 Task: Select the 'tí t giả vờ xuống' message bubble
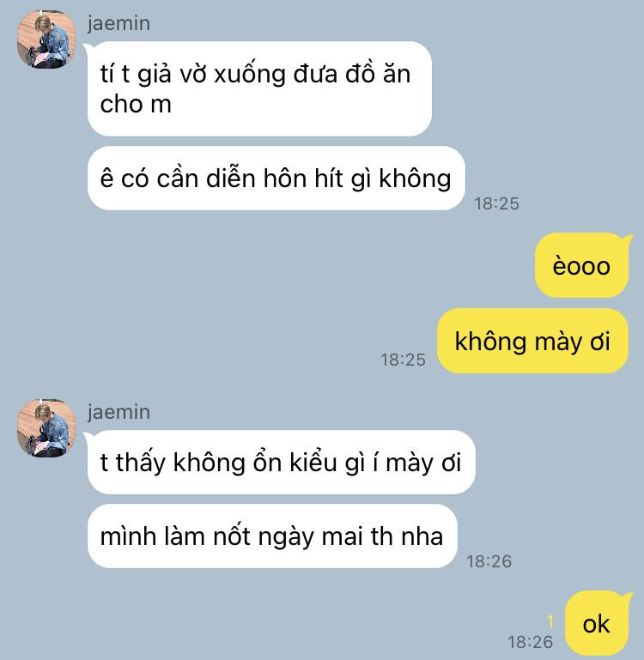click(x=259, y=88)
